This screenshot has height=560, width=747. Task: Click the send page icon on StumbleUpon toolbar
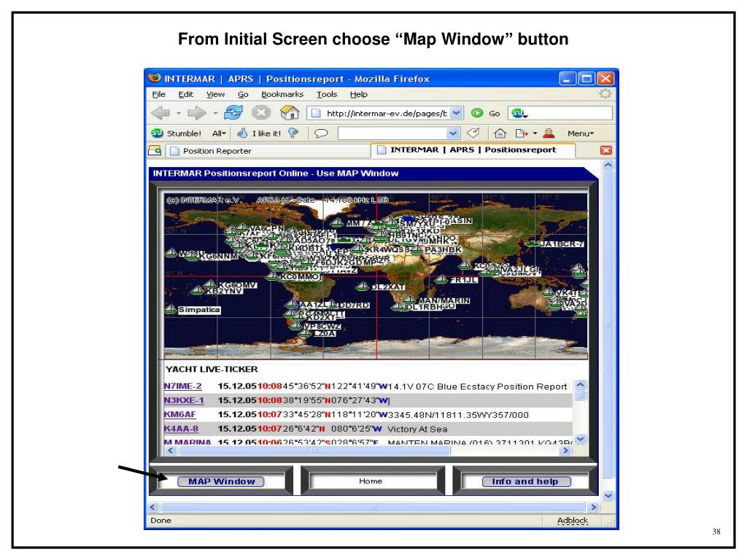click(x=522, y=133)
